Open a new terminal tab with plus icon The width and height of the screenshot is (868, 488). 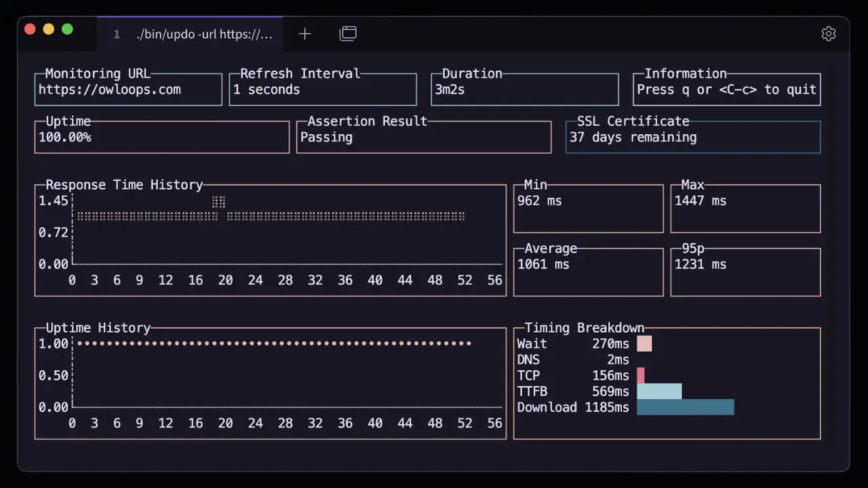pos(304,34)
